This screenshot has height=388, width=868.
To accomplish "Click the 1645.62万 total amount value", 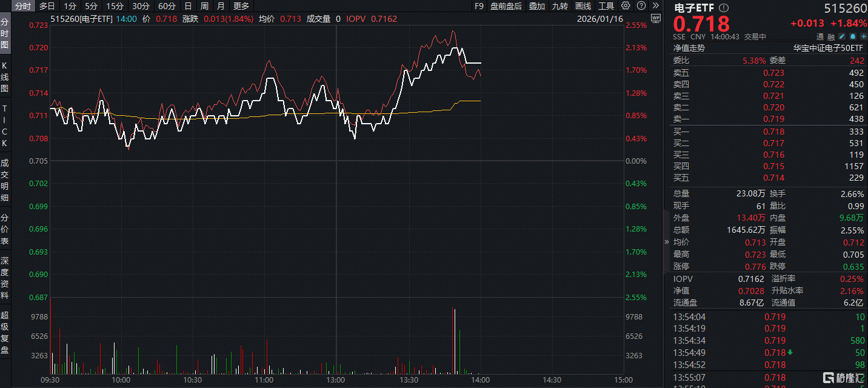I will pyautogui.click(x=746, y=230).
